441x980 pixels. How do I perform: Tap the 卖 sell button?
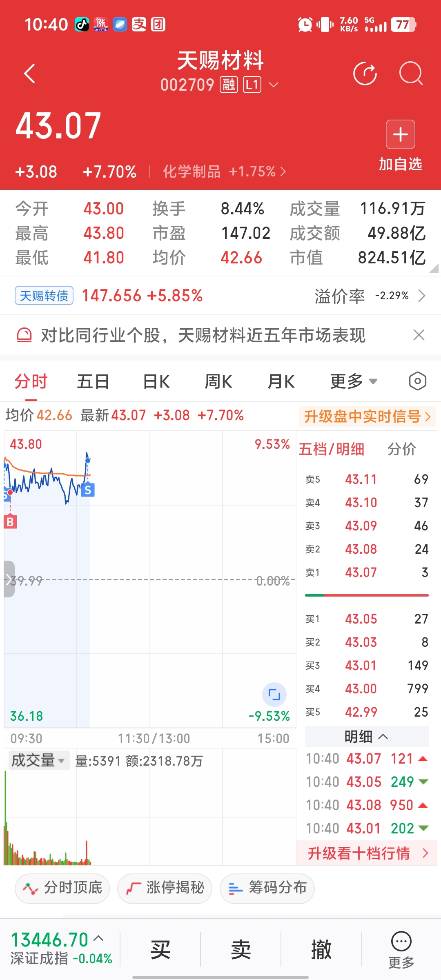(241, 949)
